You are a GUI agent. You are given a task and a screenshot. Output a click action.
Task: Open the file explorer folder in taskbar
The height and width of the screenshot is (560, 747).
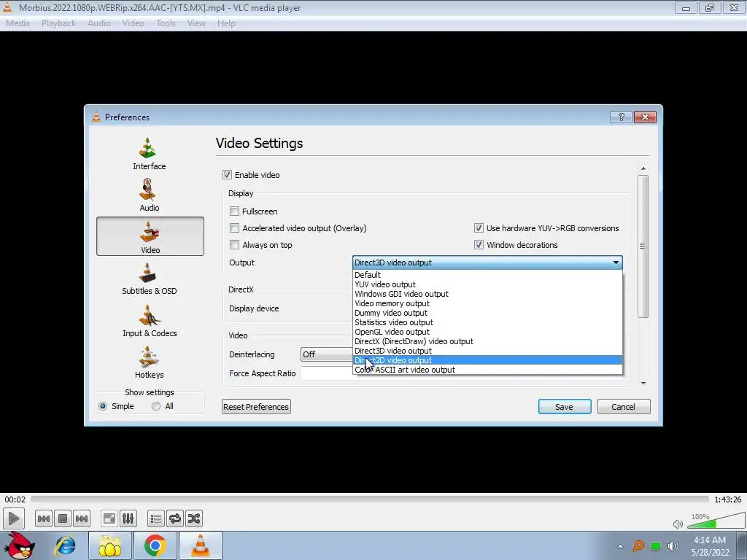coord(110,545)
